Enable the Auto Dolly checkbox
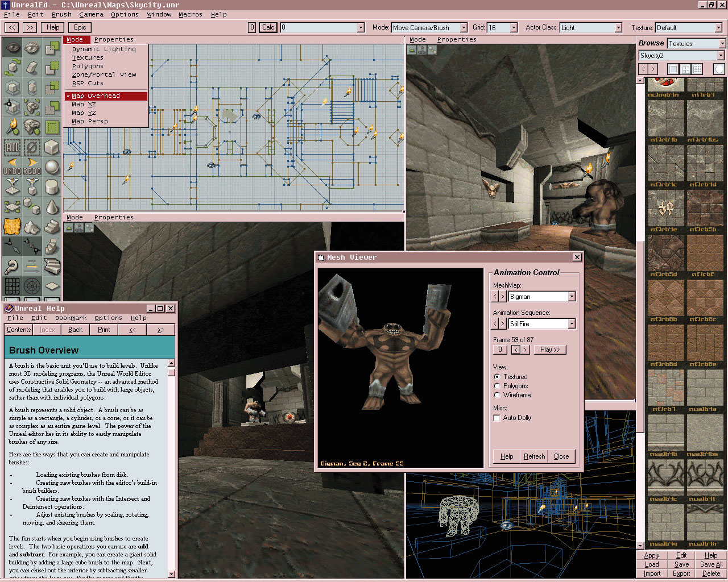The width and height of the screenshot is (728, 582). click(497, 418)
